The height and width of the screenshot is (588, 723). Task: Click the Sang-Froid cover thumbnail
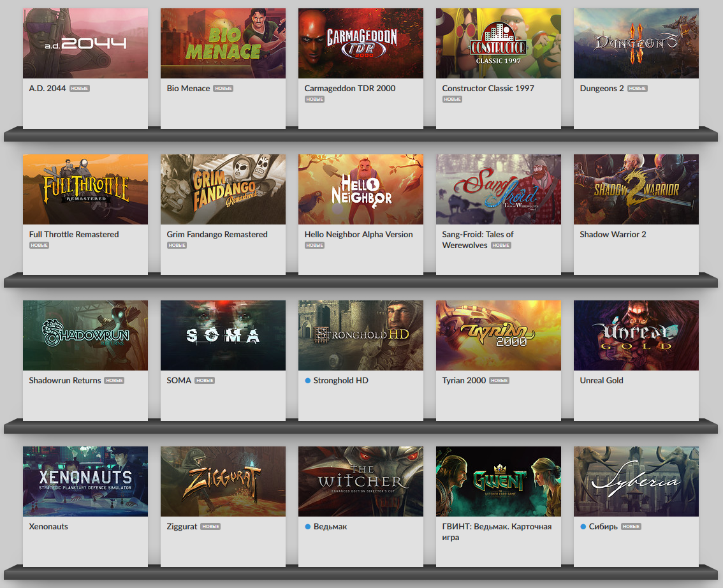click(x=499, y=189)
